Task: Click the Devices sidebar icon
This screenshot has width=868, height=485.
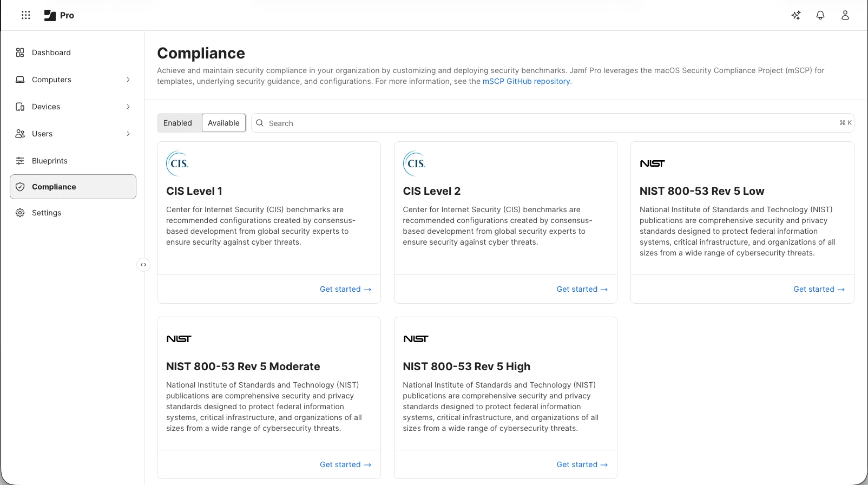Action: 20,107
